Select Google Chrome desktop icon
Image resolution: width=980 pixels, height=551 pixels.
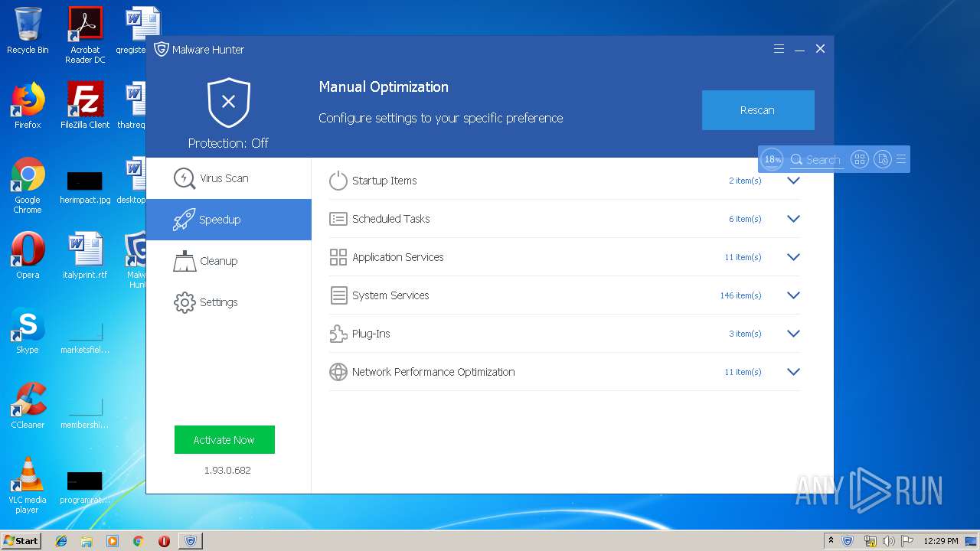coord(28,186)
